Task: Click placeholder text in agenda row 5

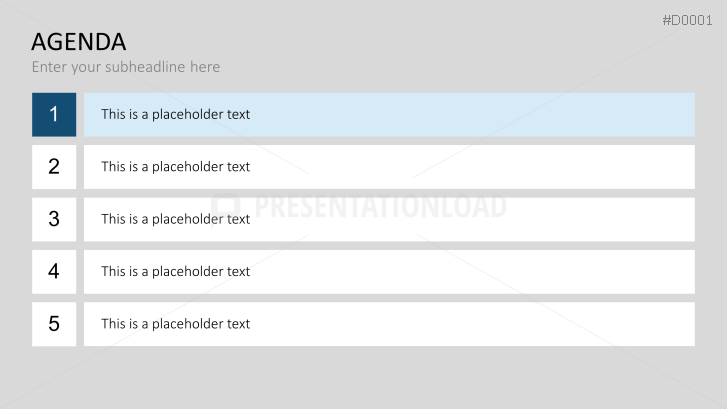Action: (175, 324)
